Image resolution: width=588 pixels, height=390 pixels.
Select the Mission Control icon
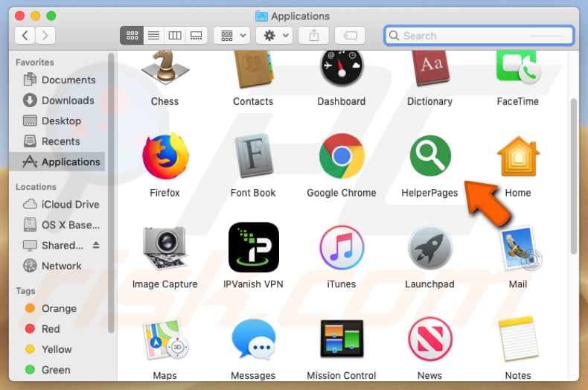pos(342,339)
